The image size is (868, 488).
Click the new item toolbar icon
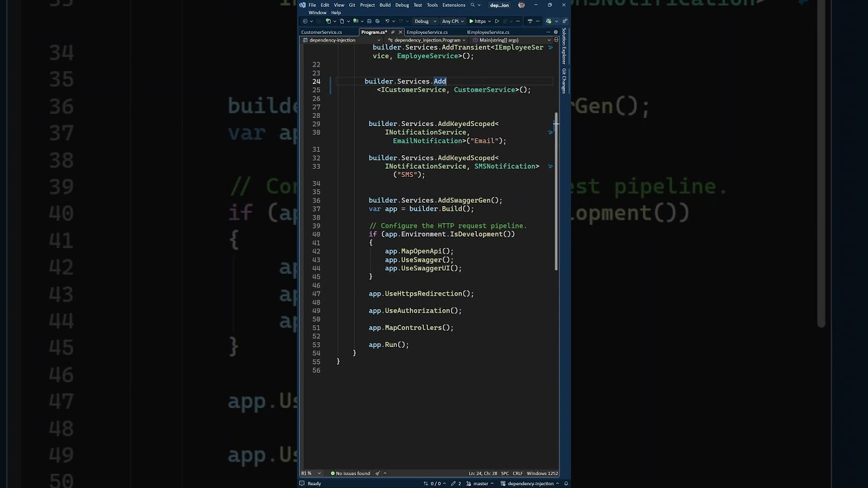328,21
